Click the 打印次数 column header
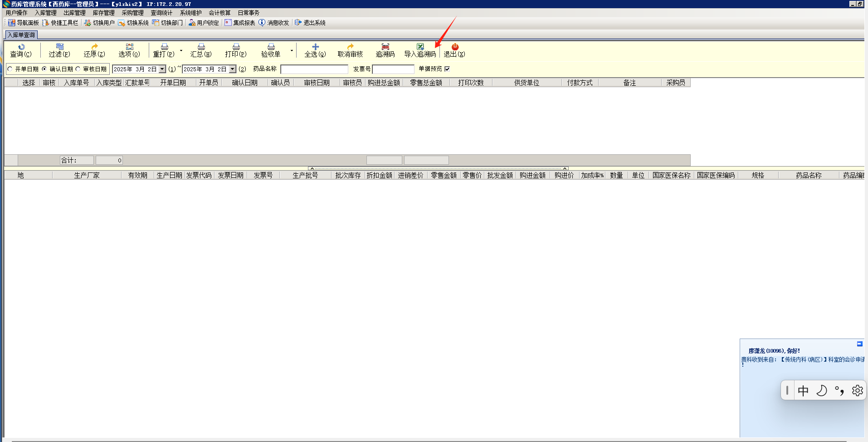868x442 pixels. [x=471, y=83]
